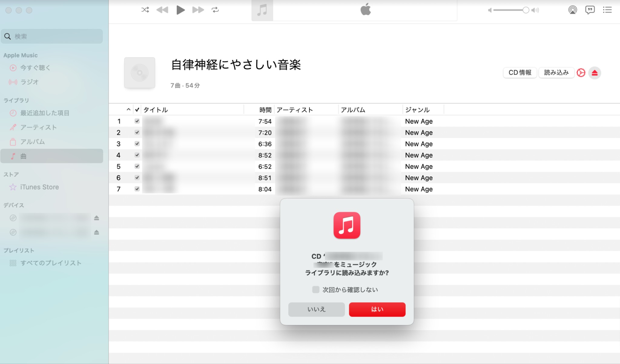Uncheck track 7 checkbox
This screenshot has width=620, height=364.
pyautogui.click(x=137, y=189)
